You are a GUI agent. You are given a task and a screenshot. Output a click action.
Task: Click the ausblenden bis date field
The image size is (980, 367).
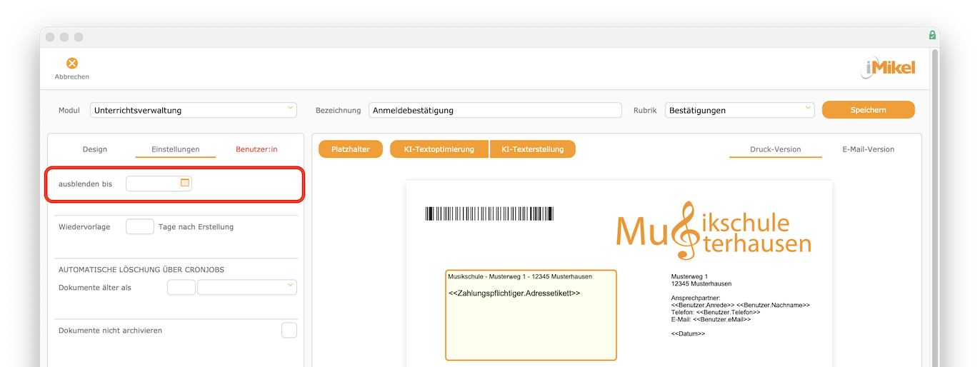point(159,183)
